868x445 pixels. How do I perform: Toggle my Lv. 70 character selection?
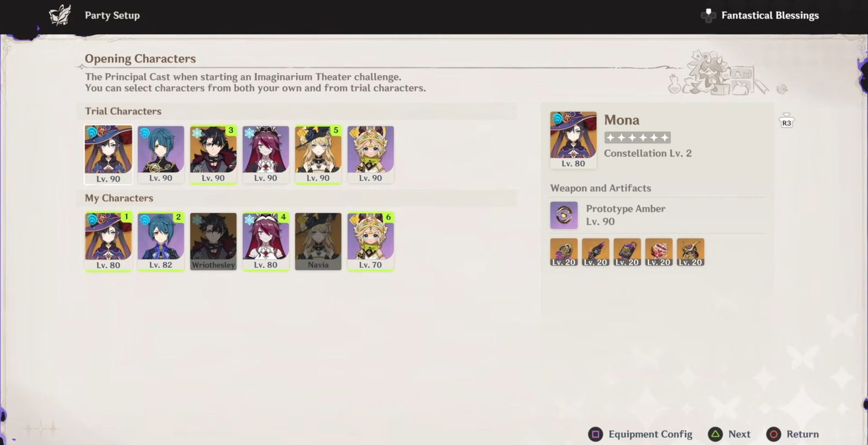click(x=371, y=241)
